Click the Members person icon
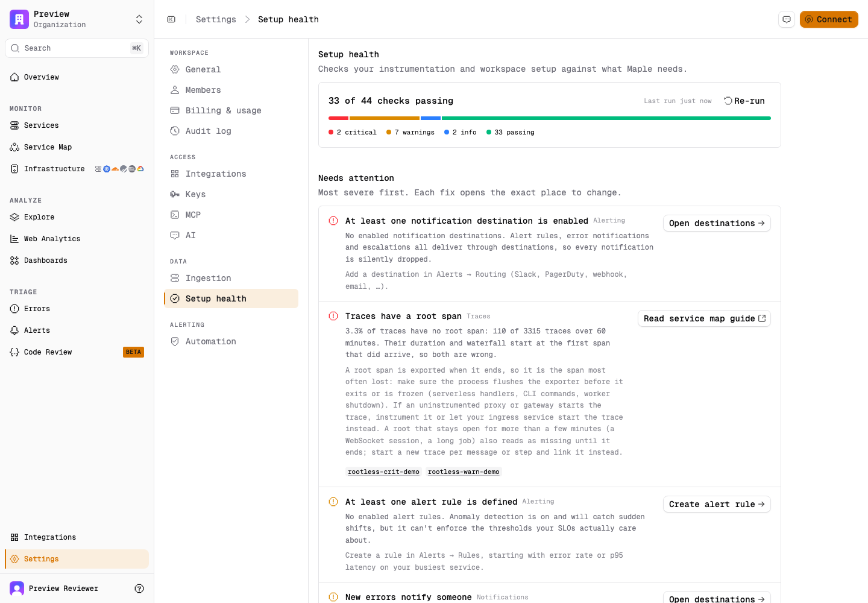The height and width of the screenshot is (603, 868). coord(175,90)
